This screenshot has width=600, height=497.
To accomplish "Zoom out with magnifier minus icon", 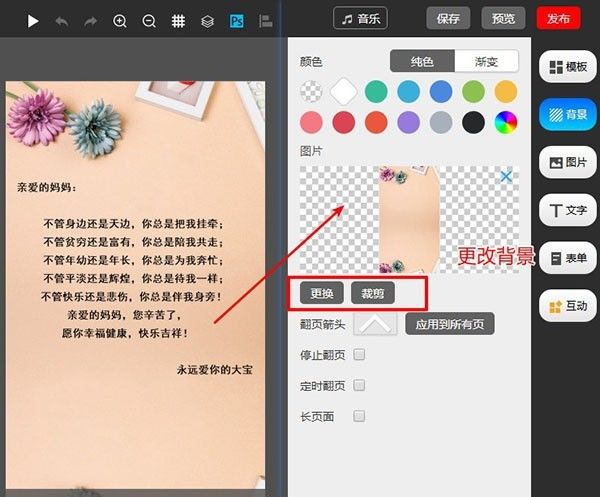I will tap(149, 21).
